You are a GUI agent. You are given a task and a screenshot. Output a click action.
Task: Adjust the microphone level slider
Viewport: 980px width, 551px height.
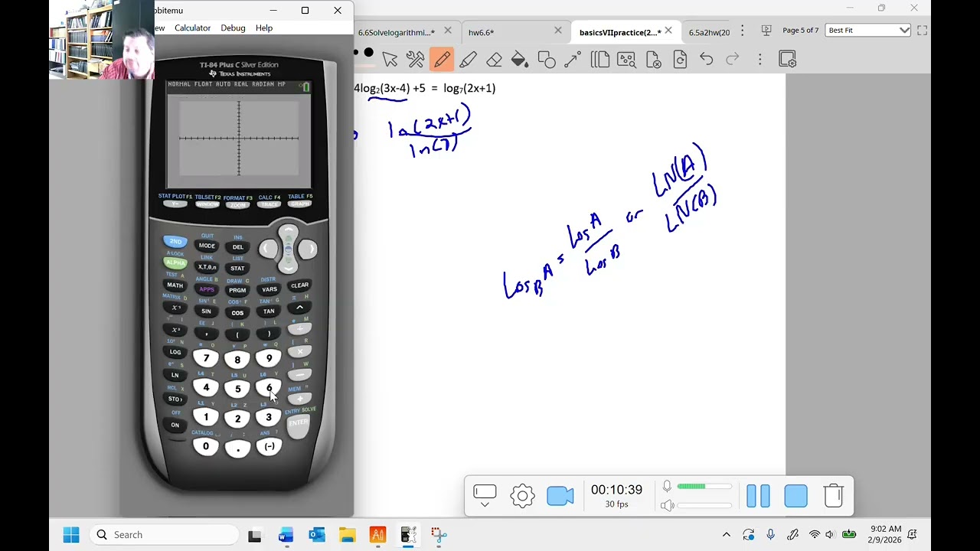point(705,486)
